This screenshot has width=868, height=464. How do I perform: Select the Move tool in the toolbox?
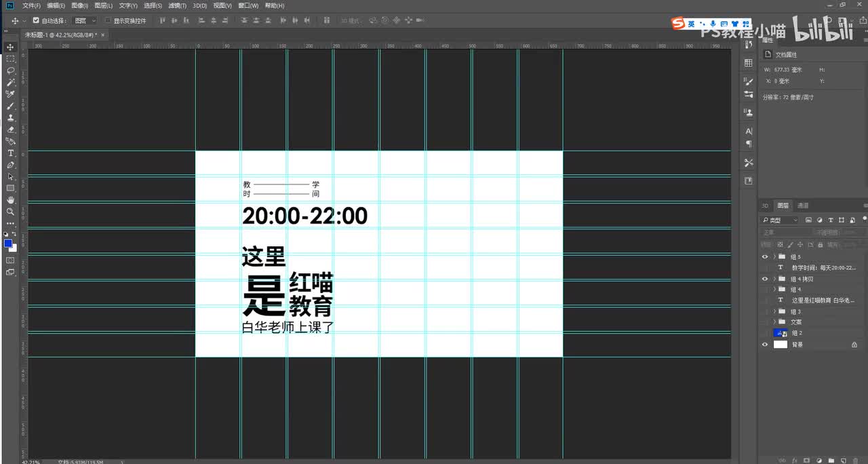[10, 47]
